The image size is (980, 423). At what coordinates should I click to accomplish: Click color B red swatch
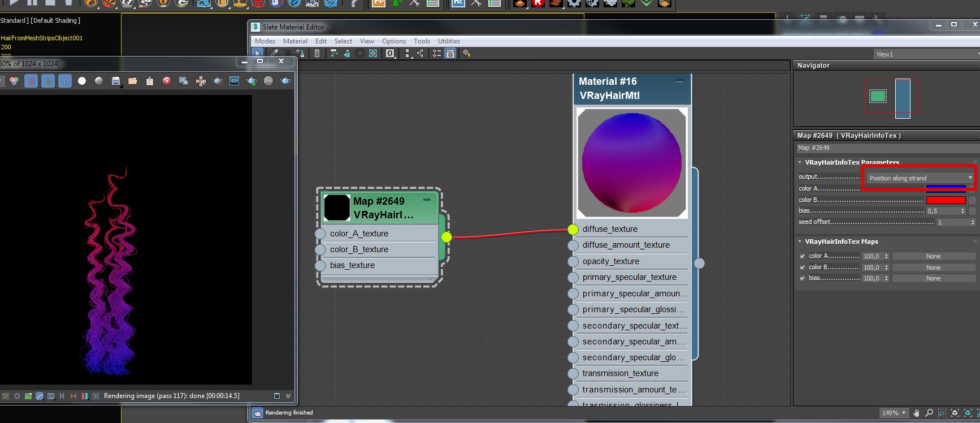coord(946,200)
